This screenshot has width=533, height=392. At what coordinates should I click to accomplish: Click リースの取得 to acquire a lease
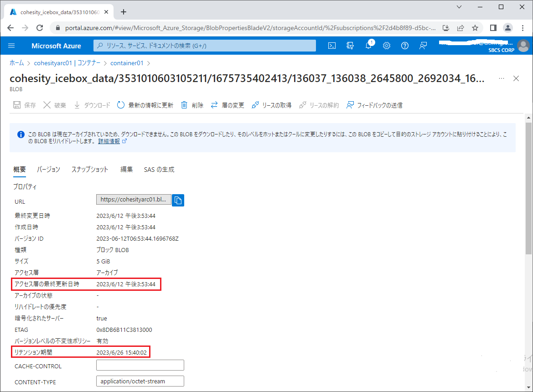click(271, 105)
